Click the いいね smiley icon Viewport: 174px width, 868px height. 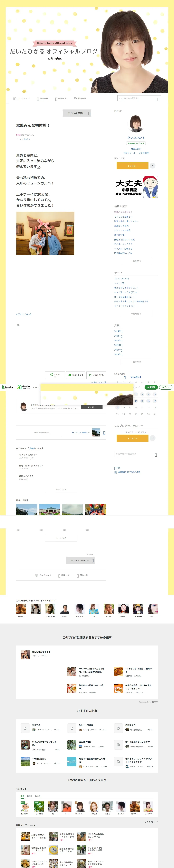[52, 374]
